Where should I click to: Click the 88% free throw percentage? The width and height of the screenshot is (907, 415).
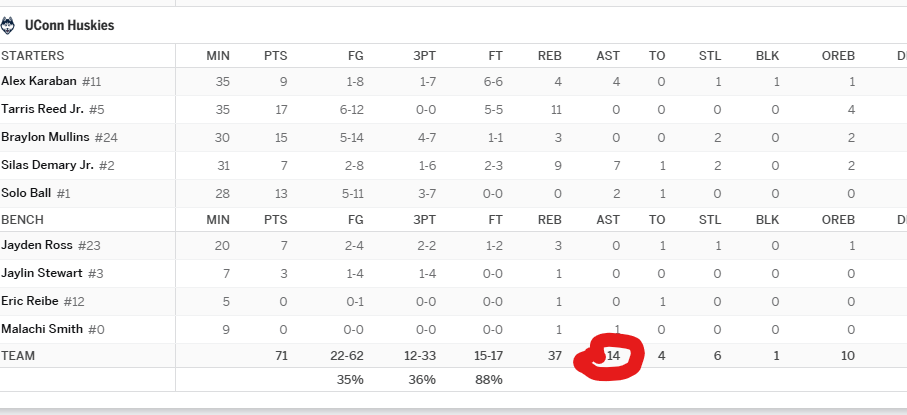[489, 380]
